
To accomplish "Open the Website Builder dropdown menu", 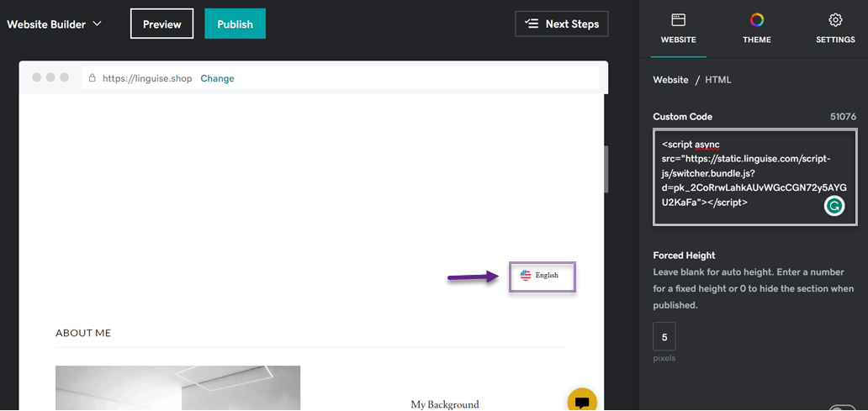I will 54,24.
